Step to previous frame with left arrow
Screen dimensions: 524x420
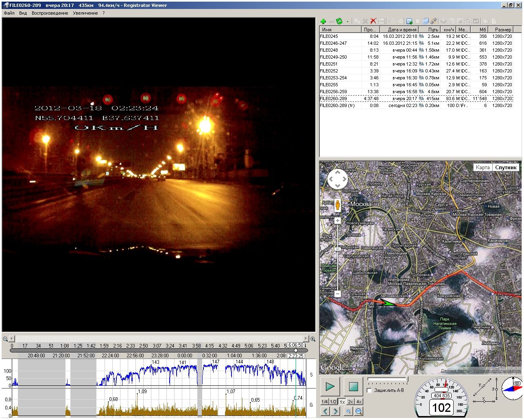(x=325, y=411)
